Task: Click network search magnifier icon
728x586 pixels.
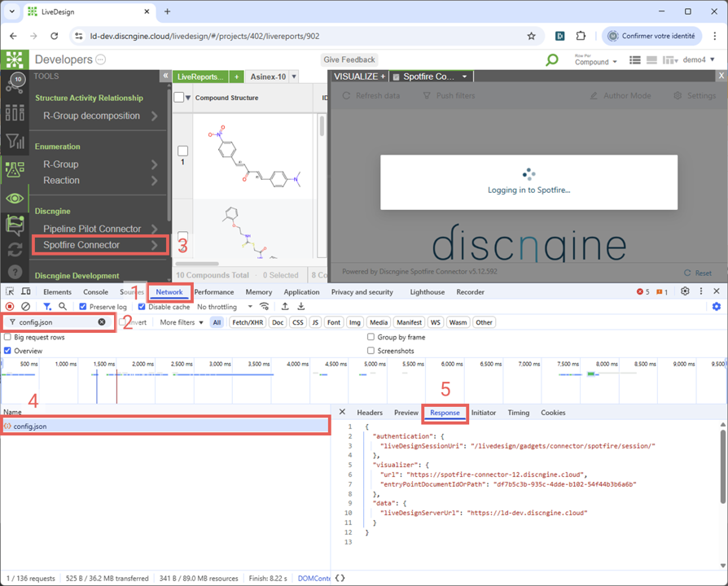Action: click(63, 306)
